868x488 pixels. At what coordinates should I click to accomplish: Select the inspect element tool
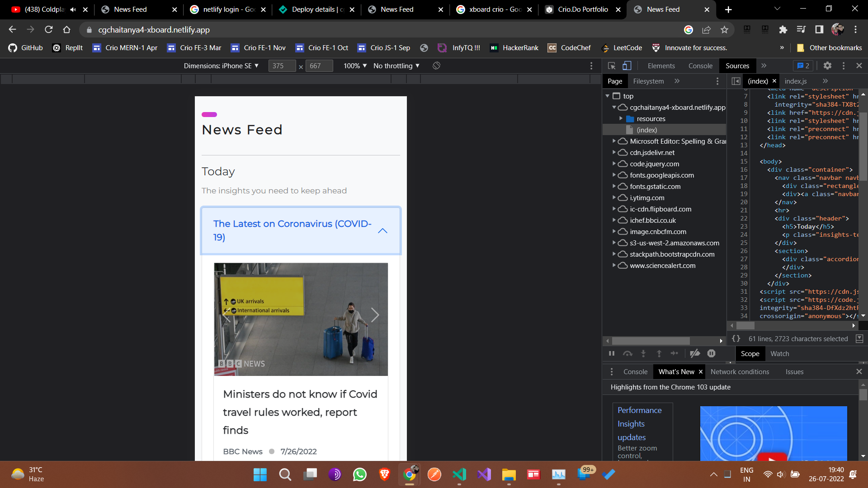pyautogui.click(x=612, y=66)
